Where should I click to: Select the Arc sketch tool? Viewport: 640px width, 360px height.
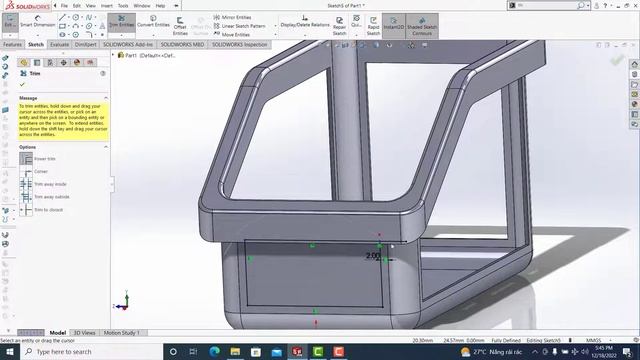(x=76, y=26)
